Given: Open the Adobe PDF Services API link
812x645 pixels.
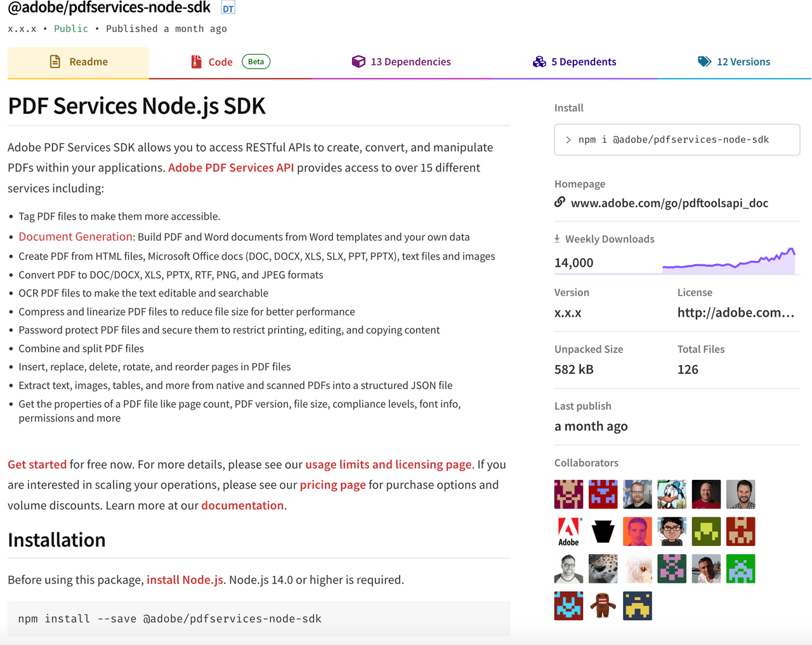Looking at the screenshot, I should (231, 168).
